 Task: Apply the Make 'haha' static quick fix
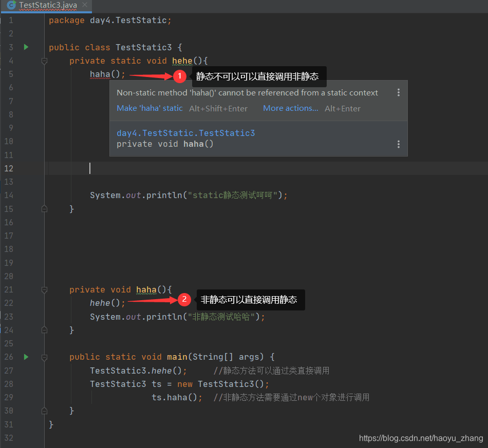pos(149,108)
